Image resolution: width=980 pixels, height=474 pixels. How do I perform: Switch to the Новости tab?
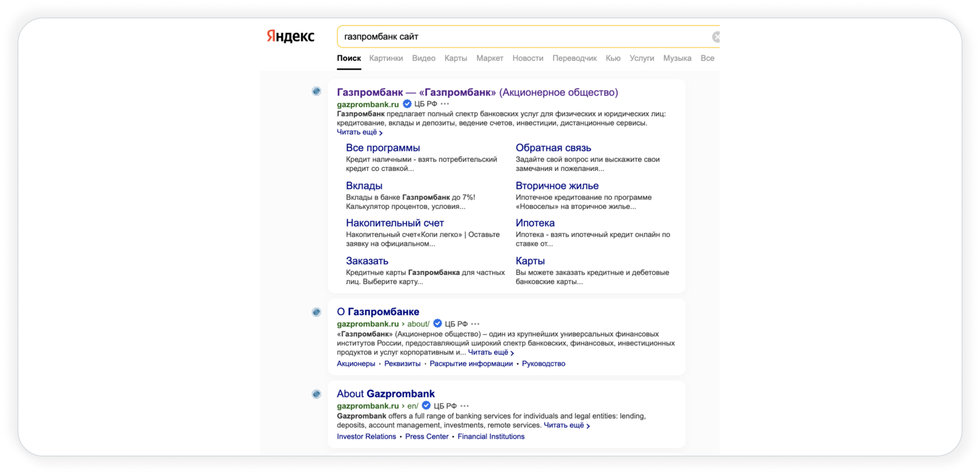[x=528, y=58]
